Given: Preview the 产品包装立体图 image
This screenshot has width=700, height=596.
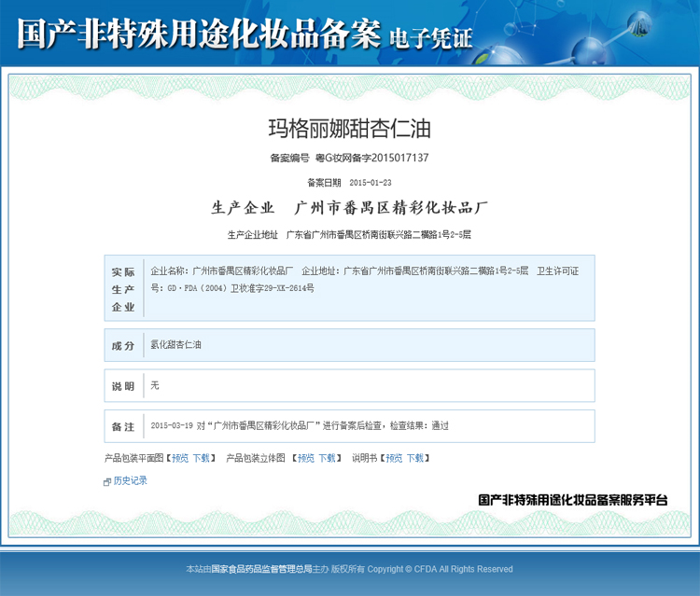Looking at the screenshot, I should coord(306,458).
